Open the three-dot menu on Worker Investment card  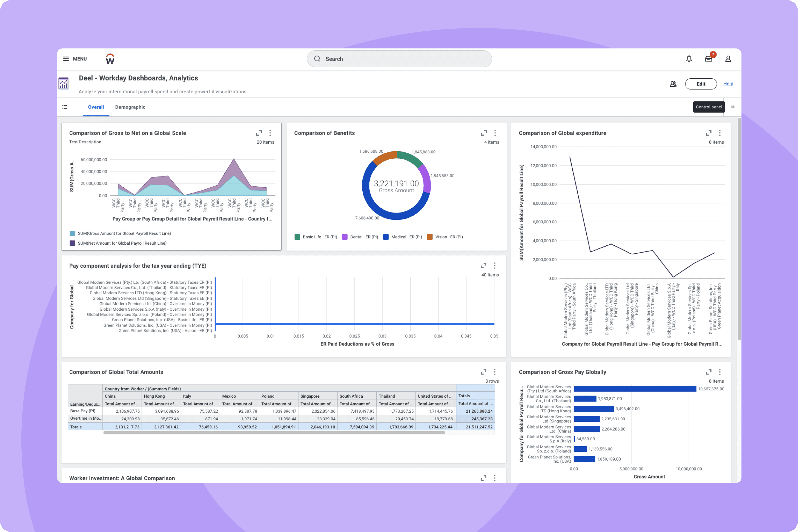click(x=495, y=478)
